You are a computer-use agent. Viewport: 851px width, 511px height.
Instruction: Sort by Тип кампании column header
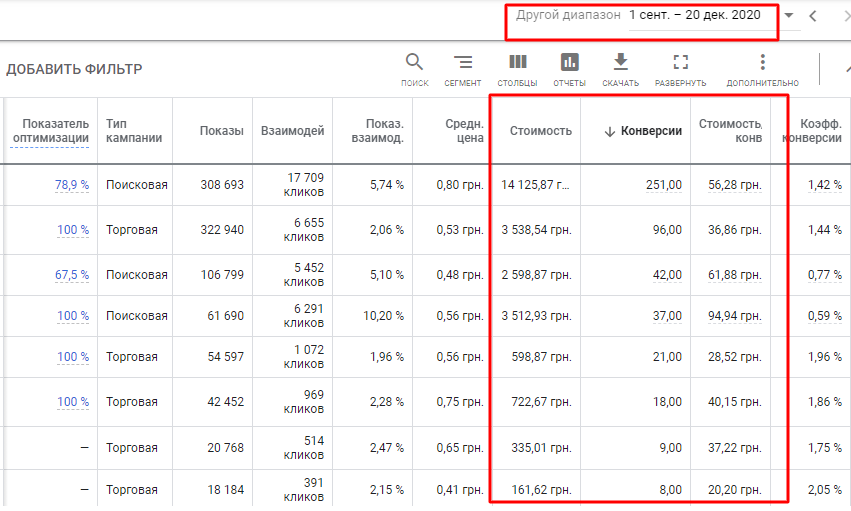tap(134, 131)
